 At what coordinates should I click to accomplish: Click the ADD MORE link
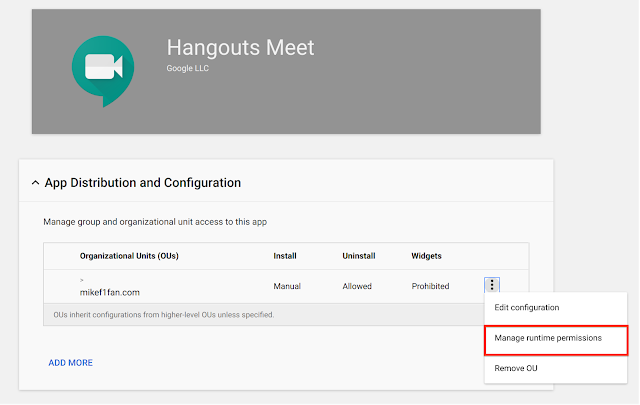(x=71, y=363)
